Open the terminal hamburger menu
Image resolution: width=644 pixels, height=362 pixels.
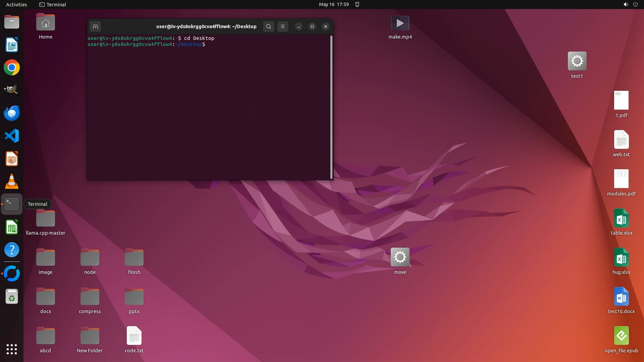click(x=283, y=26)
